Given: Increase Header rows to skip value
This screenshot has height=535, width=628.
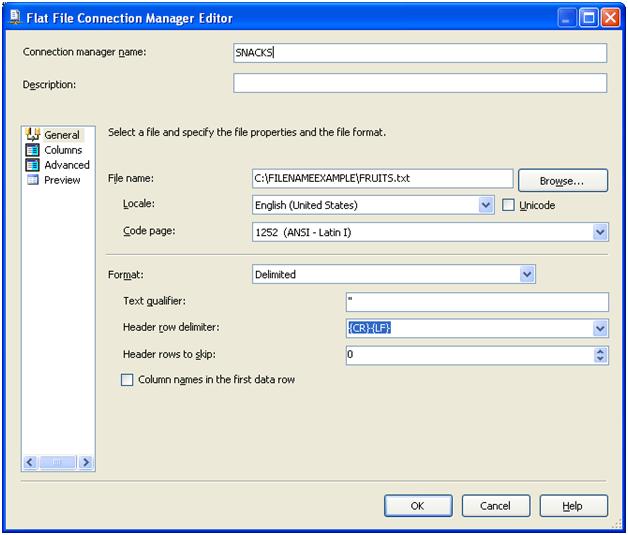Looking at the screenshot, I should coord(600,350).
